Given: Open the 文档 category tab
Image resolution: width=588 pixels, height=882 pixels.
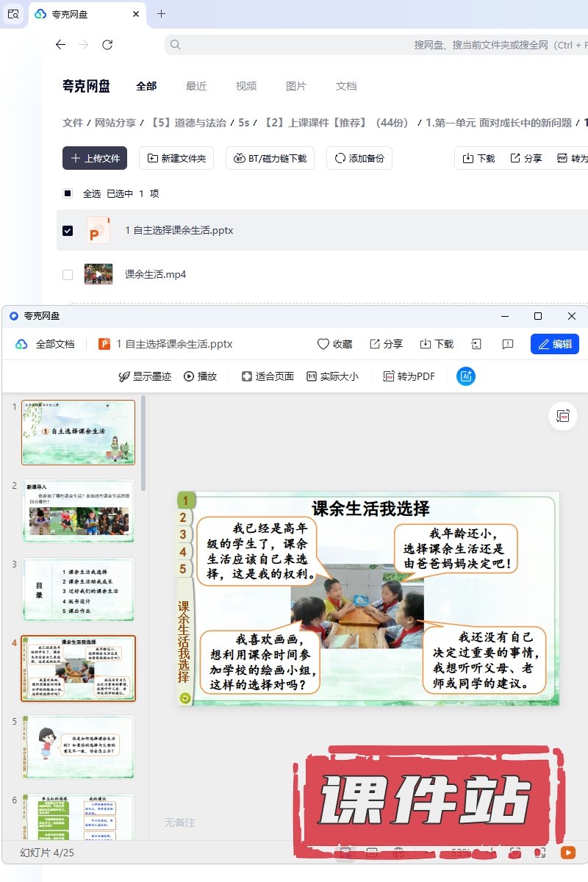Looking at the screenshot, I should coord(346,86).
